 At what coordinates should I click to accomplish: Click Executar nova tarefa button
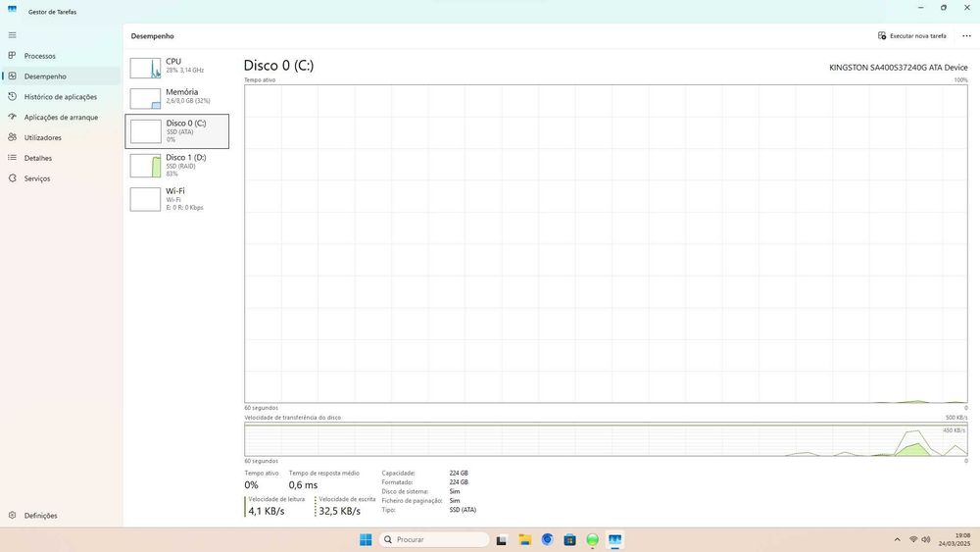pyautogui.click(x=911, y=35)
